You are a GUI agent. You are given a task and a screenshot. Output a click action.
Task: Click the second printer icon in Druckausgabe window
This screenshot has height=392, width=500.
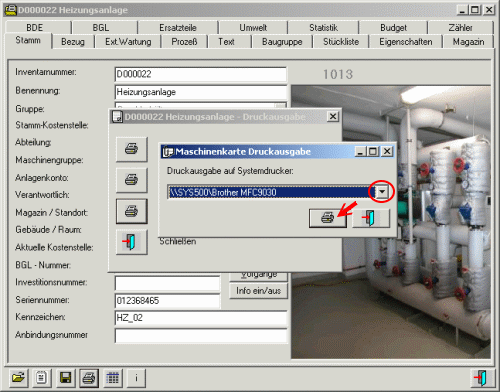[132, 180]
